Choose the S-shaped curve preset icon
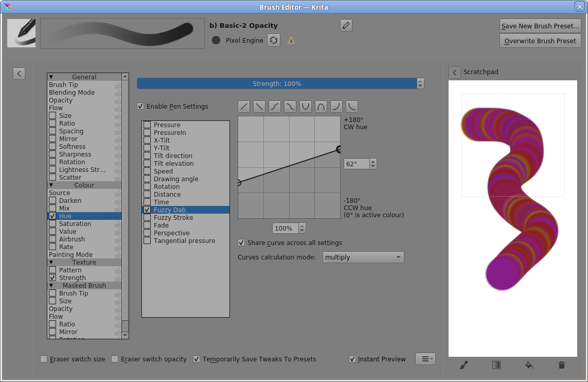Screen dimensions: 588x382 click(275, 107)
